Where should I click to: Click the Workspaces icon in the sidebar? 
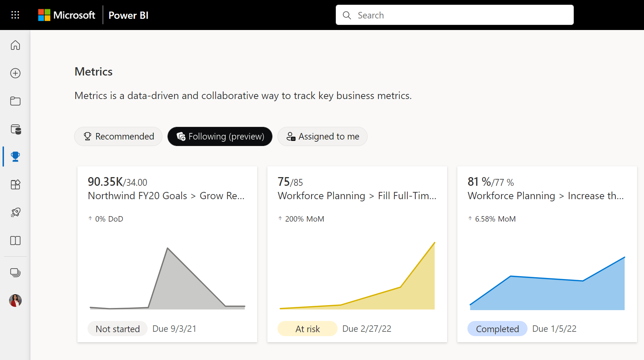tap(15, 273)
